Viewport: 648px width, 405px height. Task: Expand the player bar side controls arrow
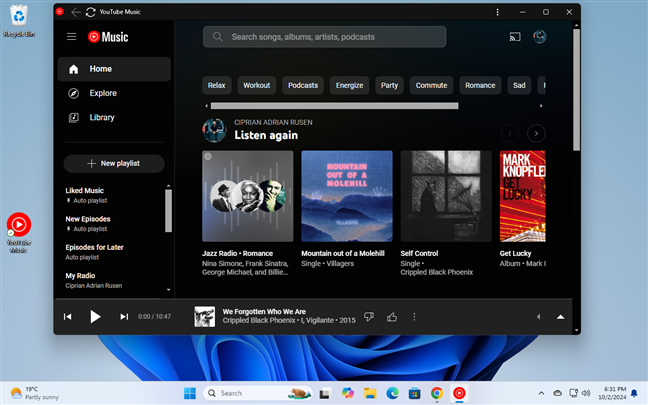(x=538, y=317)
